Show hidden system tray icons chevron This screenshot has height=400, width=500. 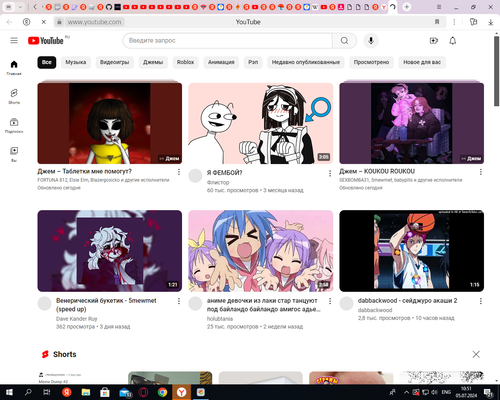coord(406,392)
